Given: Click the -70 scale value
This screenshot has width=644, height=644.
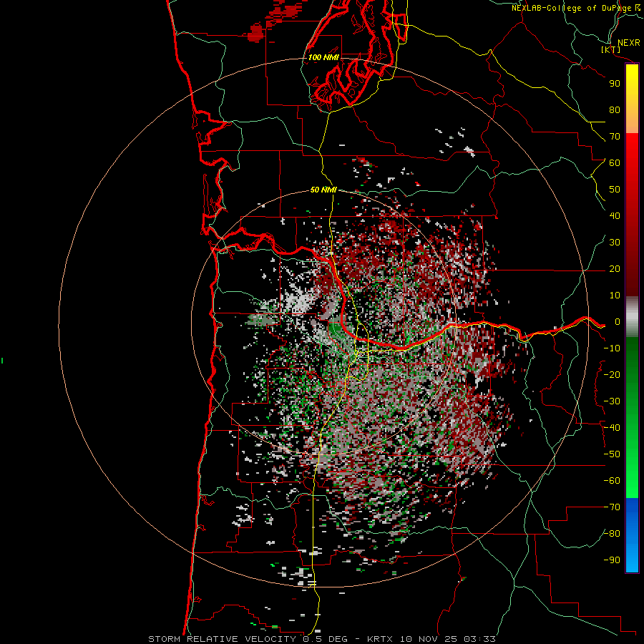Looking at the screenshot, I should 612,507.
